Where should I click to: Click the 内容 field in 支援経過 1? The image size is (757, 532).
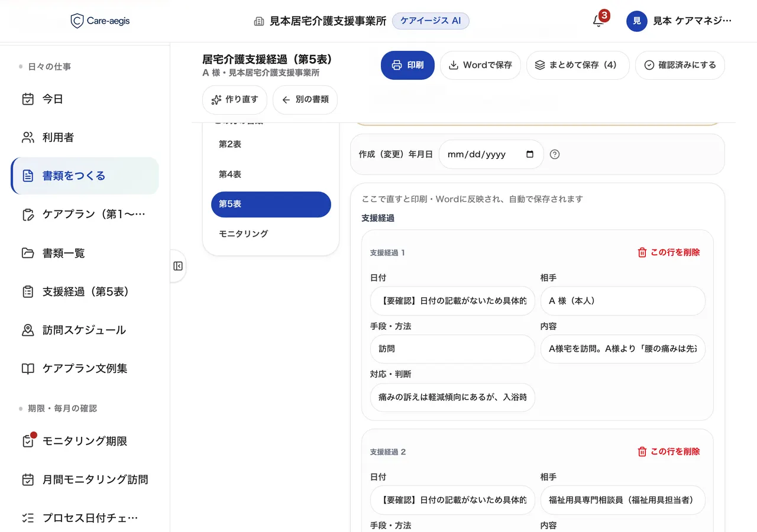tap(623, 349)
